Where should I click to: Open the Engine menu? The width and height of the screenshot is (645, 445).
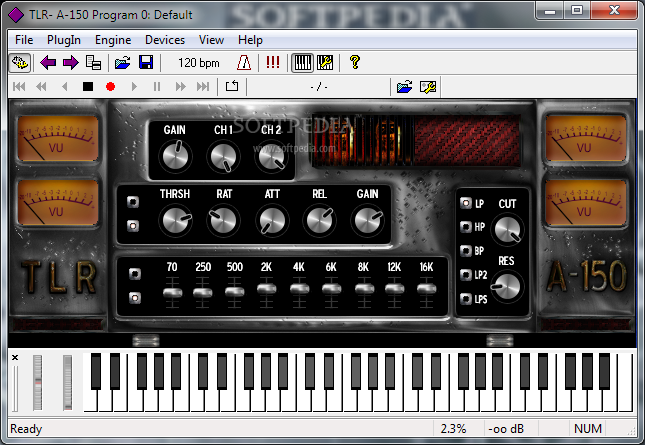113,40
